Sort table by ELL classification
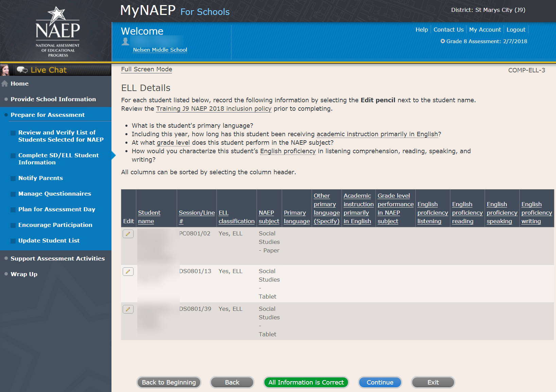The width and height of the screenshot is (556, 392). click(x=237, y=217)
